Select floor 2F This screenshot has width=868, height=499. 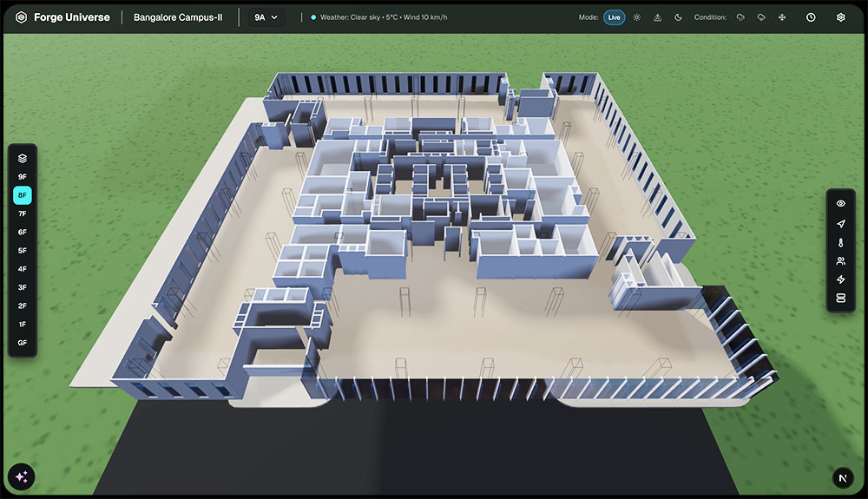click(23, 306)
